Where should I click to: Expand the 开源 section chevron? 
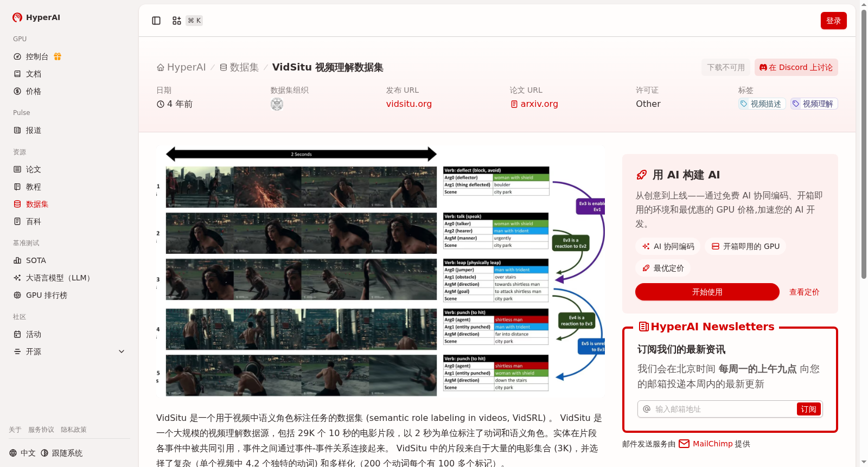pos(122,351)
